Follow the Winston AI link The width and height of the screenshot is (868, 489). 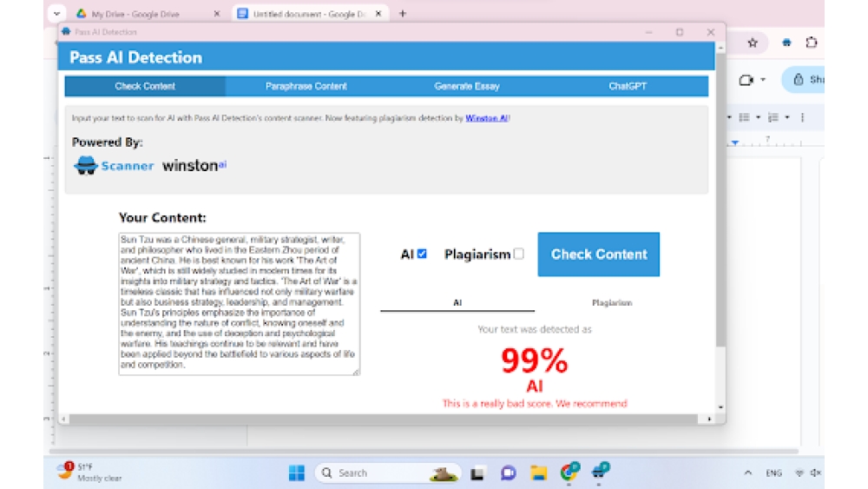(487, 118)
